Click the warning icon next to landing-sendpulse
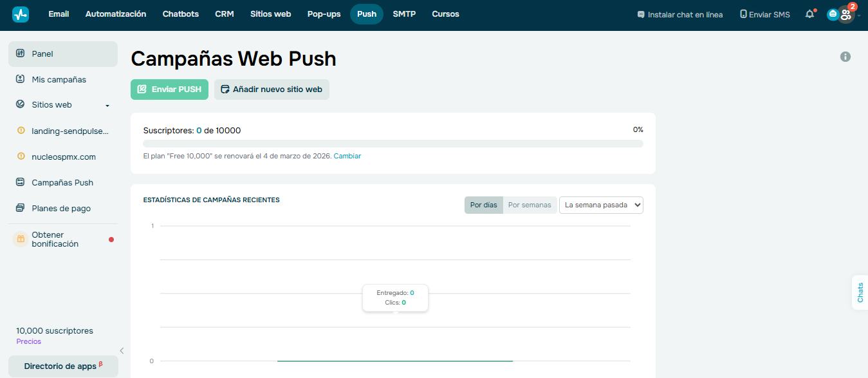The image size is (868, 378). tap(20, 131)
